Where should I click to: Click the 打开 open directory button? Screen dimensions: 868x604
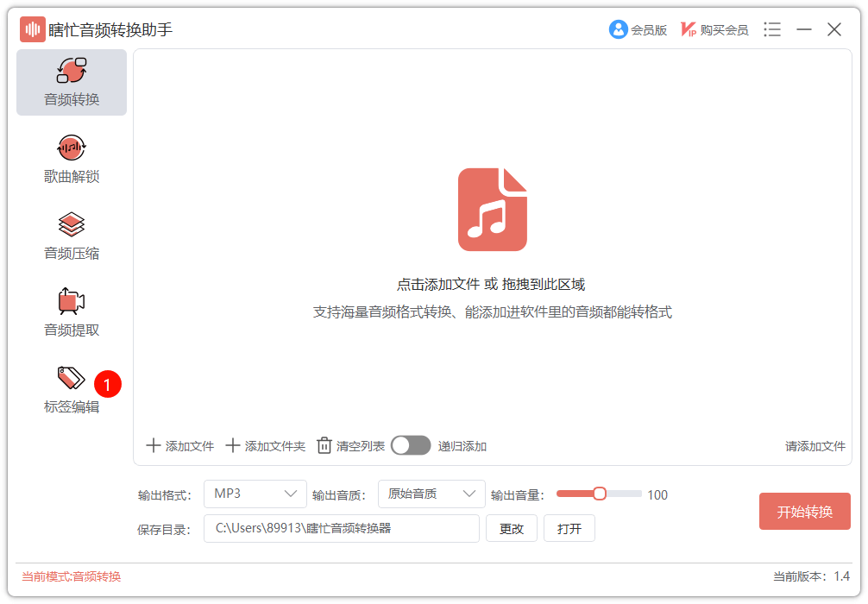pos(569,528)
